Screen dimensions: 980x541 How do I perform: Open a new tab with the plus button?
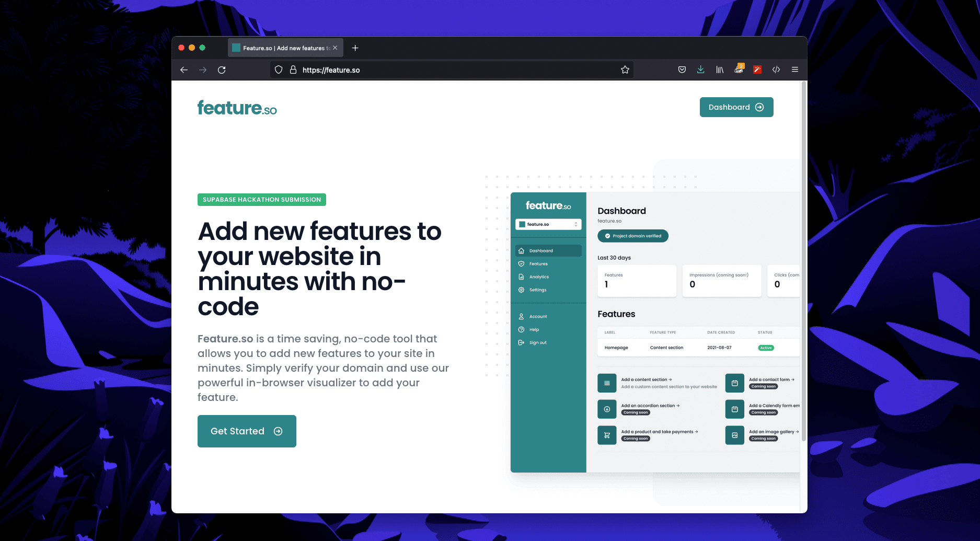point(355,48)
